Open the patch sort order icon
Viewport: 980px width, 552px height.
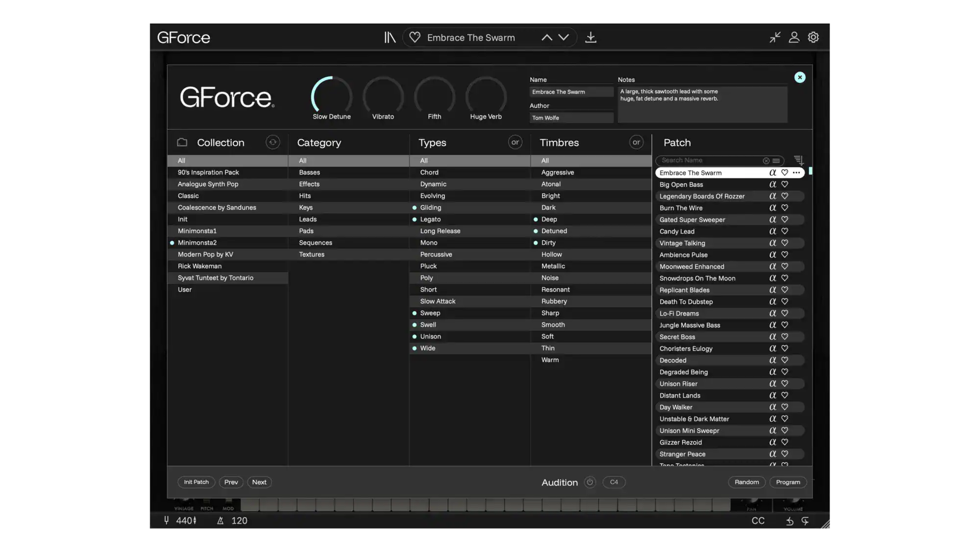click(x=799, y=160)
